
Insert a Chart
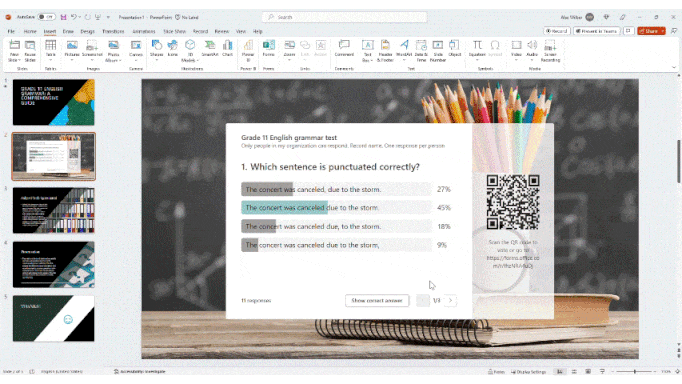(x=227, y=49)
